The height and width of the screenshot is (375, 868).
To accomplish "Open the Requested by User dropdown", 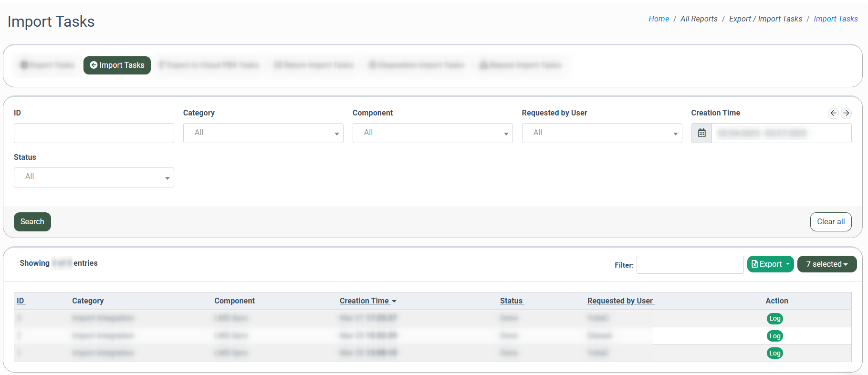I will (x=602, y=133).
